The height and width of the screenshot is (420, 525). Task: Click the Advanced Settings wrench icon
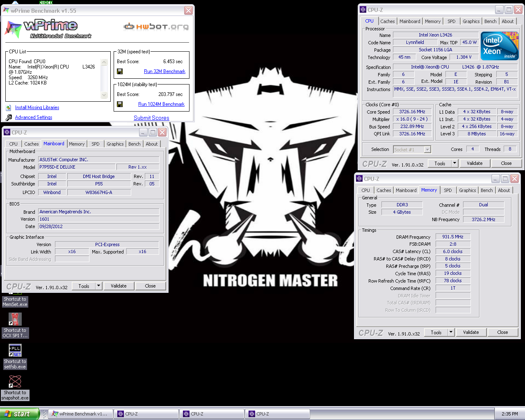click(x=9, y=117)
